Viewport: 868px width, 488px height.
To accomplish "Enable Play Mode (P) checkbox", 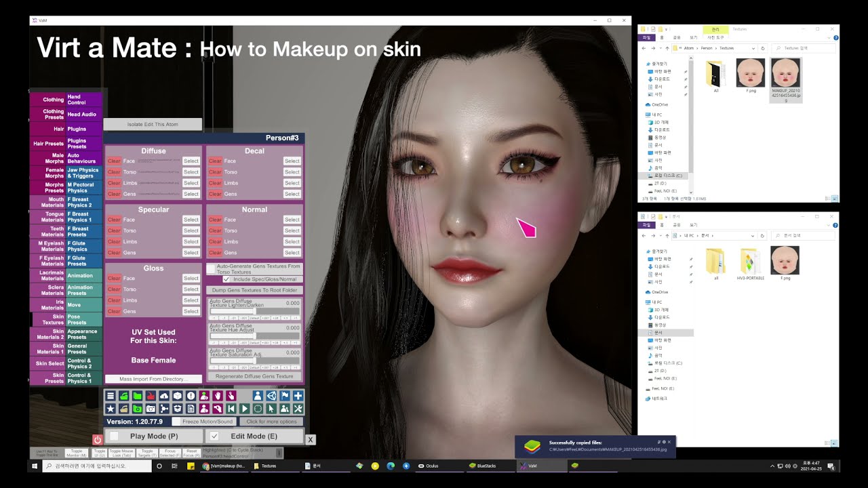I will 114,436.
